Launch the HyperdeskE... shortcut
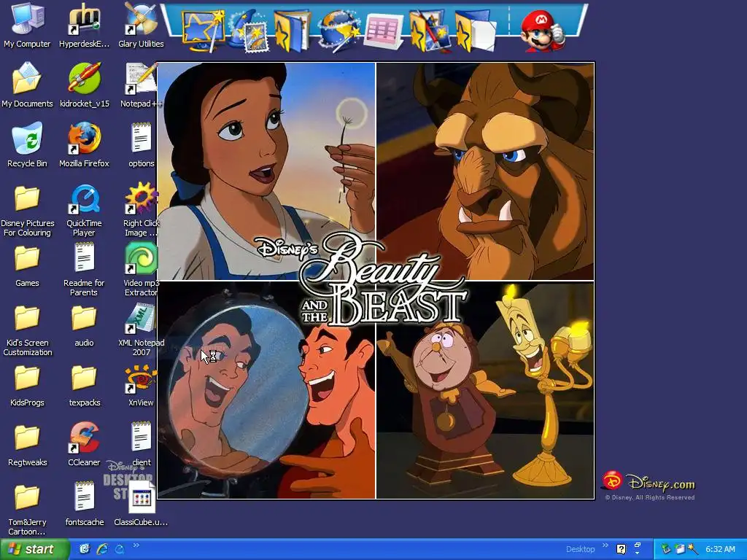 [x=85, y=25]
